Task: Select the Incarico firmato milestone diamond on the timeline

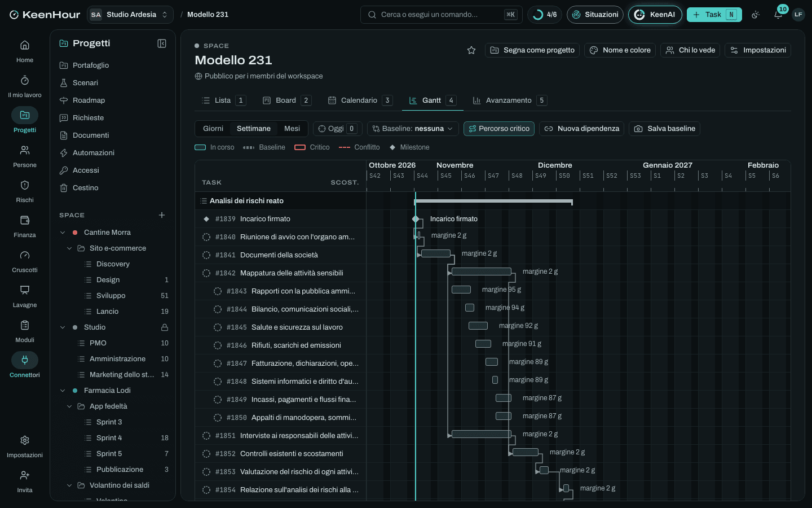Action: click(x=416, y=219)
